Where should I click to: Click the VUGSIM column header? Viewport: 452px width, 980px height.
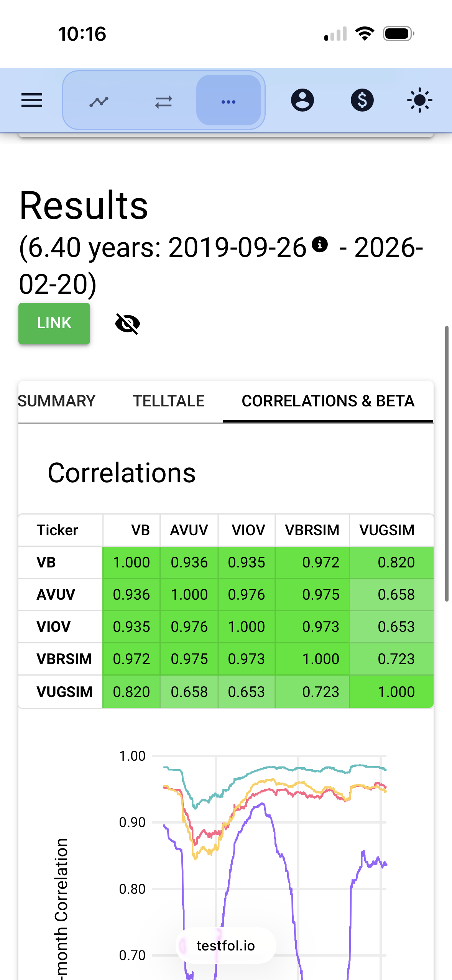pyautogui.click(x=387, y=530)
